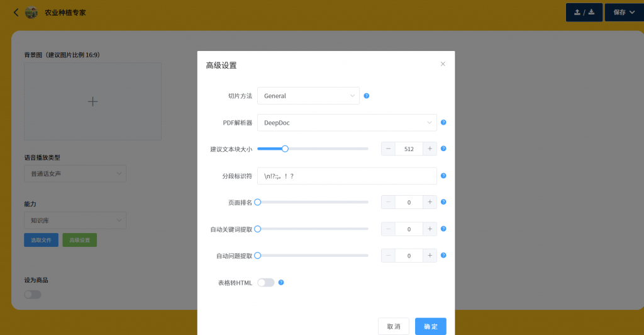This screenshot has width=644, height=335.
Task: Click help icon beside PDF解析器 dropdown
Action: [443, 123]
